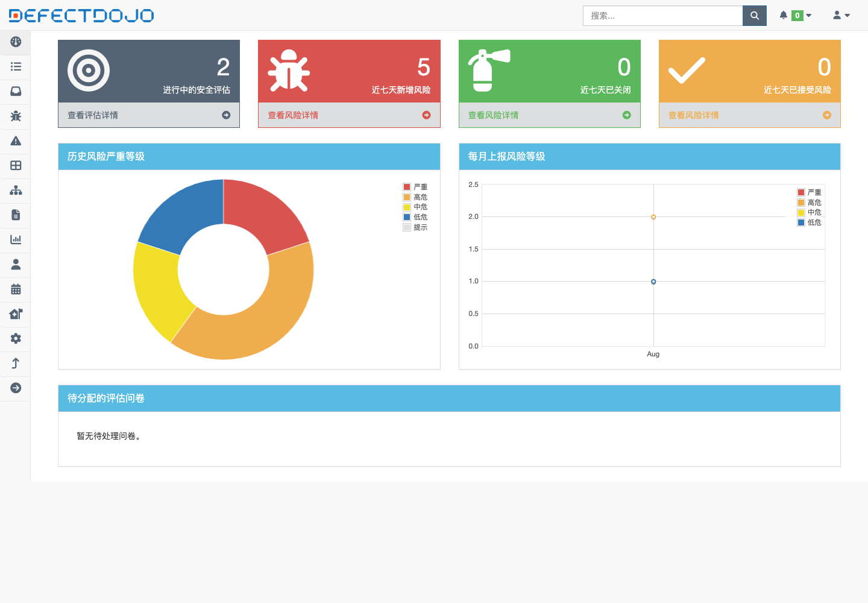Open the dashboard icon in sidebar

click(16, 42)
